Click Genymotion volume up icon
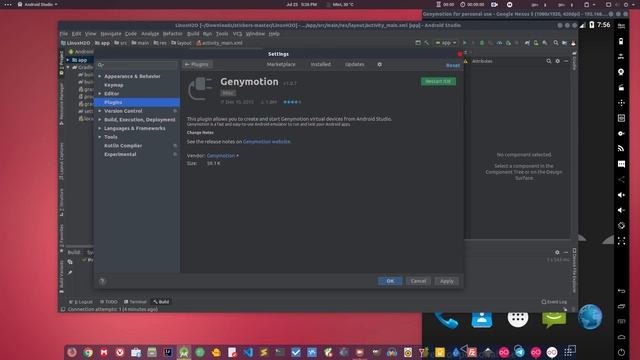The height and width of the screenshot is (360, 640). 621,195
